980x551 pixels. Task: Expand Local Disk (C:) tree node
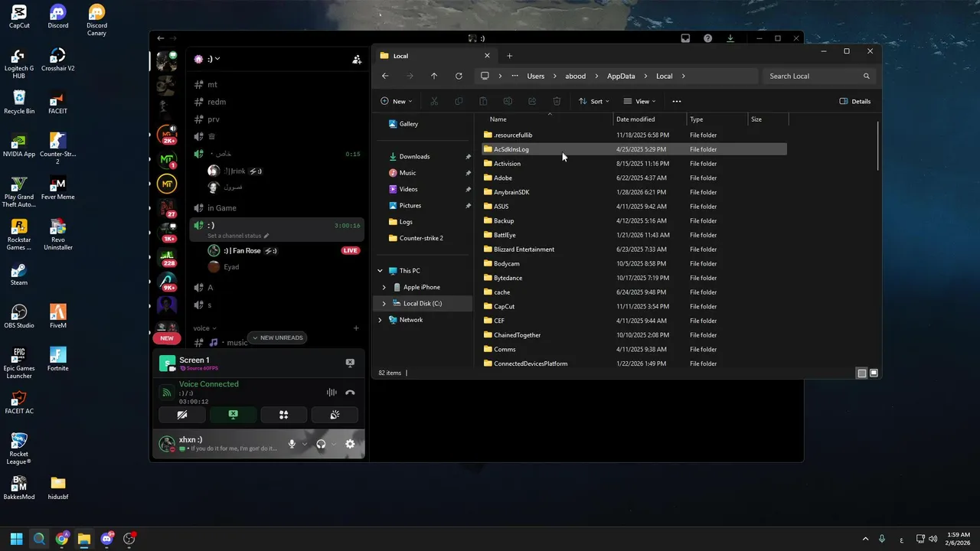click(x=384, y=303)
